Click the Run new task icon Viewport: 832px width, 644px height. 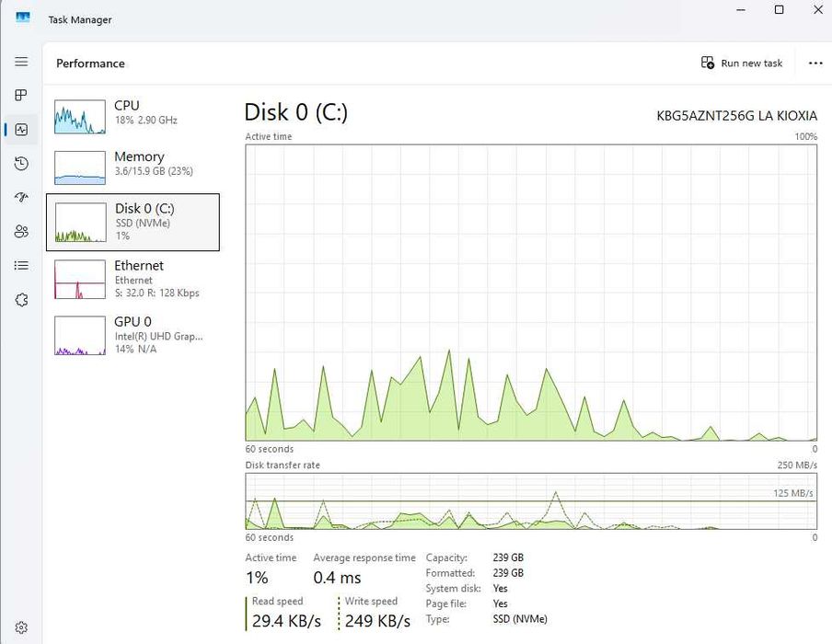[x=708, y=63]
